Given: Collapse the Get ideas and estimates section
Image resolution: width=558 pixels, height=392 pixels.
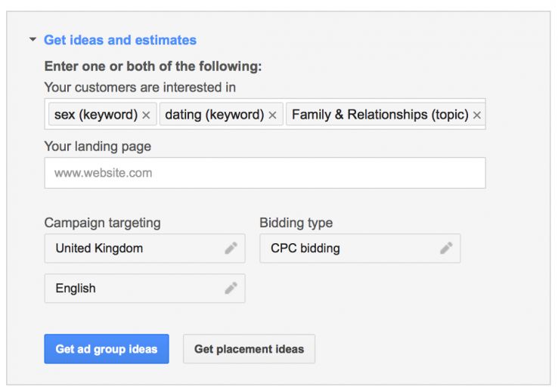Looking at the screenshot, I should tap(33, 40).
